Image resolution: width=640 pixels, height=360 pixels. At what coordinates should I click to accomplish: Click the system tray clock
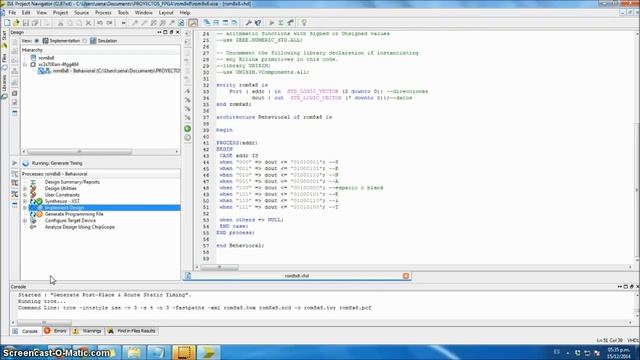pos(619,353)
